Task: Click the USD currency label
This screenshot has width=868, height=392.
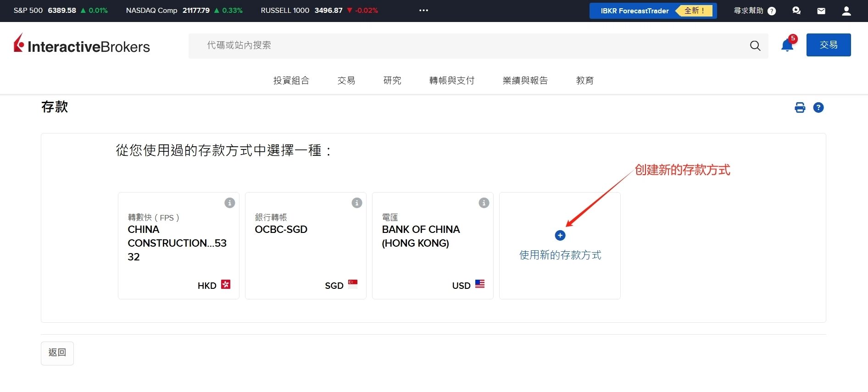Action: pos(461,286)
